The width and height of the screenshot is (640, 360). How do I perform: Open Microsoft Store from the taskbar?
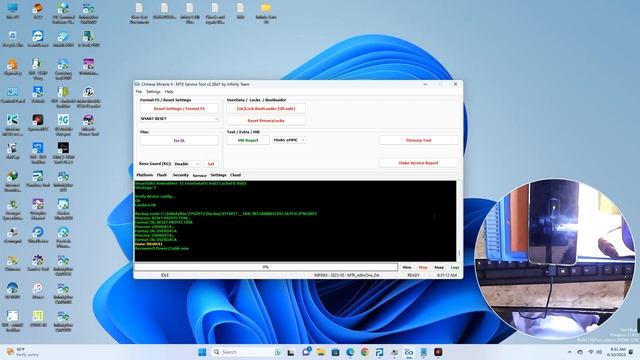(335, 352)
